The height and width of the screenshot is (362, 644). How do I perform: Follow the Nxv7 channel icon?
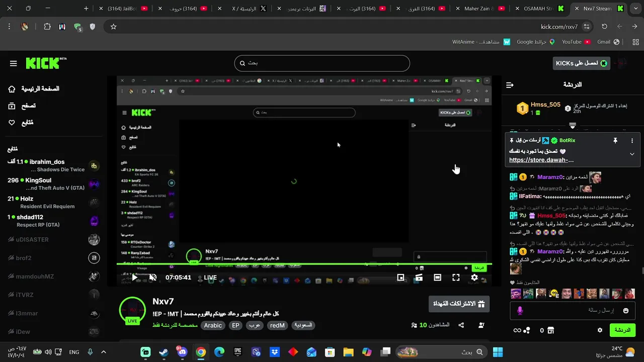coord(481,325)
